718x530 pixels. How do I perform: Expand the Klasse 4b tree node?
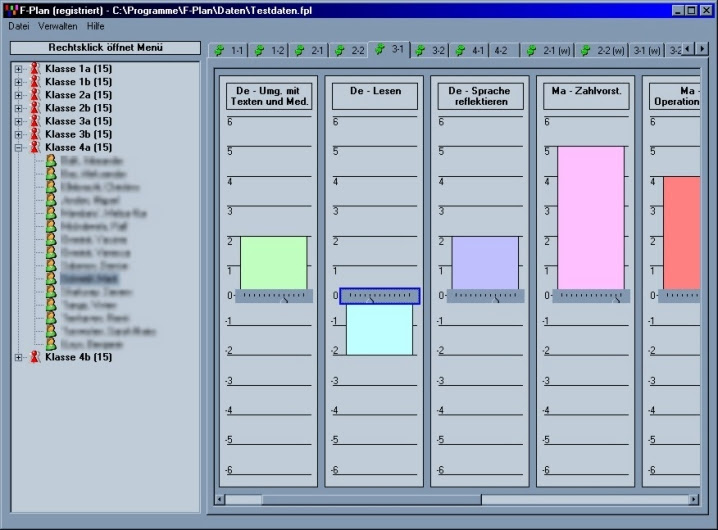pos(18,357)
